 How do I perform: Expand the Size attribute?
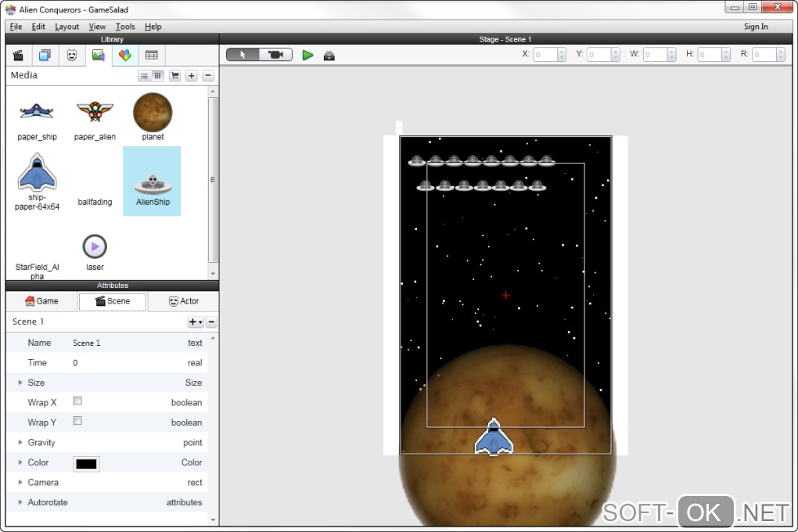pos(20,383)
